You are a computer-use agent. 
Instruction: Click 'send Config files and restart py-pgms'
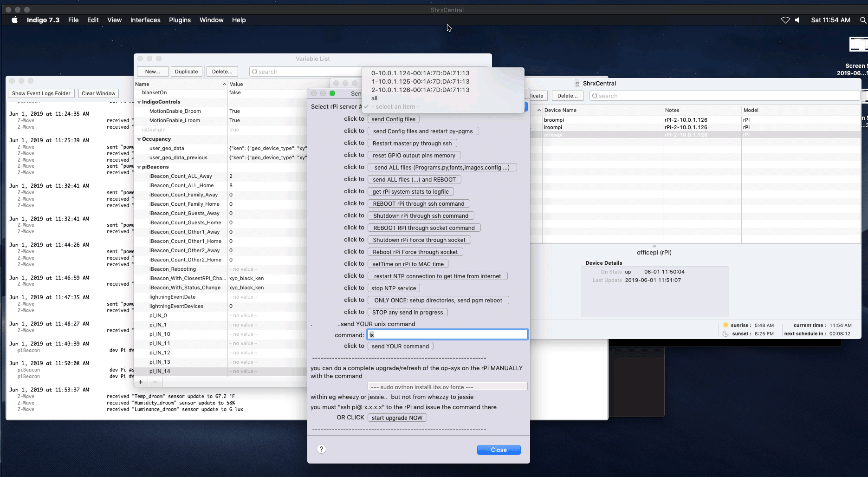click(423, 131)
